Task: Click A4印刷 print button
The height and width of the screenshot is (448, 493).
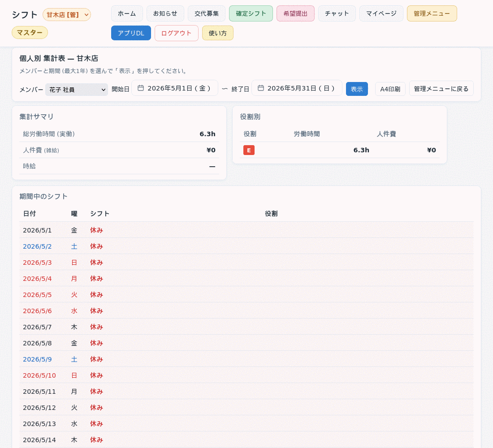Action: pos(390,89)
